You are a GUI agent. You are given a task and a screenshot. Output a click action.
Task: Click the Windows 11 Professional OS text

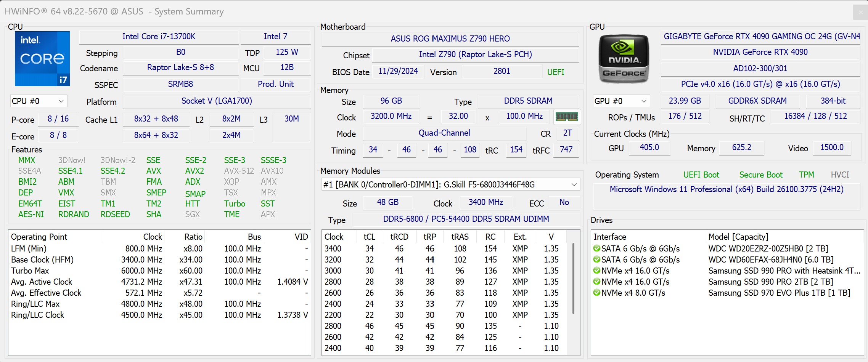726,189
